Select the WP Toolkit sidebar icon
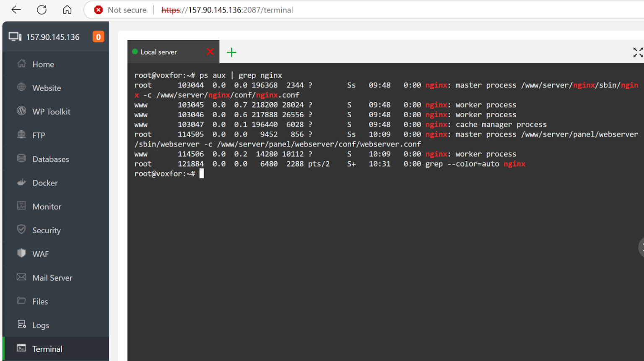This screenshot has height=361, width=644. point(21,111)
